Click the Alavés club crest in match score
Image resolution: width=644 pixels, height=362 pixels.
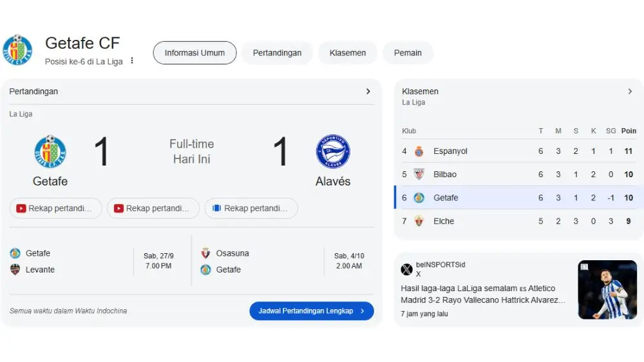click(x=333, y=152)
